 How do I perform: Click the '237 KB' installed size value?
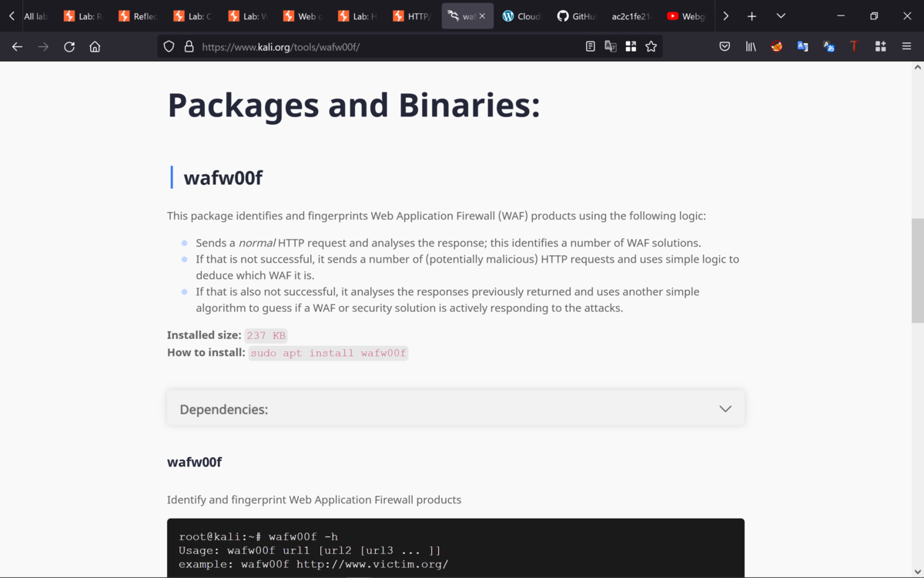pyautogui.click(x=266, y=335)
